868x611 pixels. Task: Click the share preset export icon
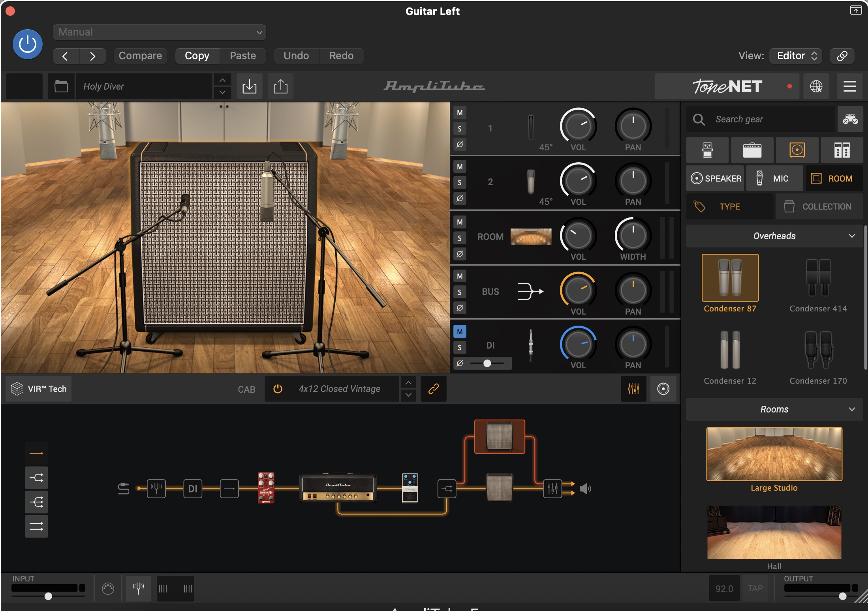coord(280,86)
